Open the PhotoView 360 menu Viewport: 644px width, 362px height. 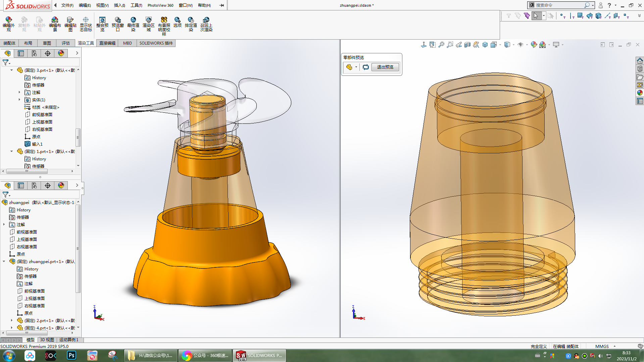pos(160,5)
